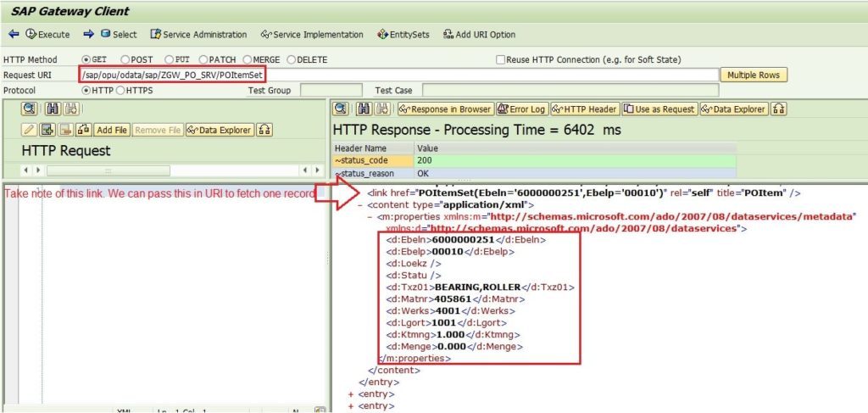Viewport: 868px width, 413px height.
Task: Click the Remove File button
Action: click(158, 130)
